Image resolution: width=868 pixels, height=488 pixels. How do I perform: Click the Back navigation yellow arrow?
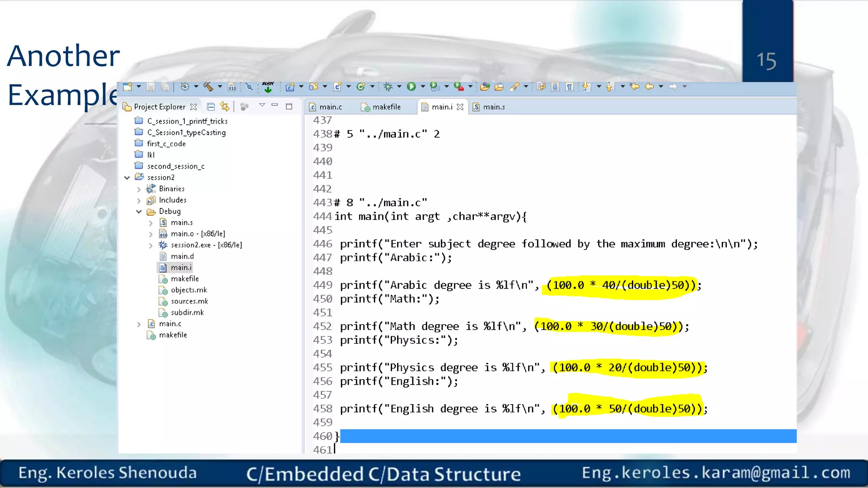[649, 86]
